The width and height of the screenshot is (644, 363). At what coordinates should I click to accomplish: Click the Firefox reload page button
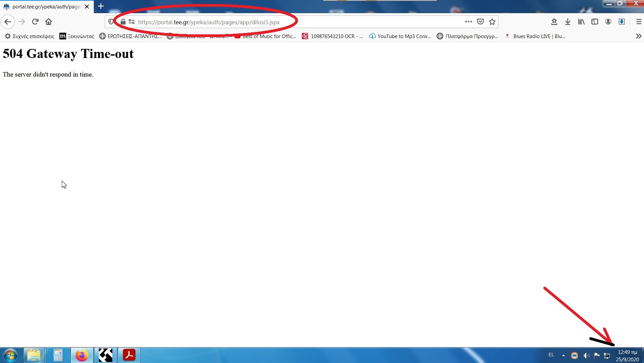point(35,22)
